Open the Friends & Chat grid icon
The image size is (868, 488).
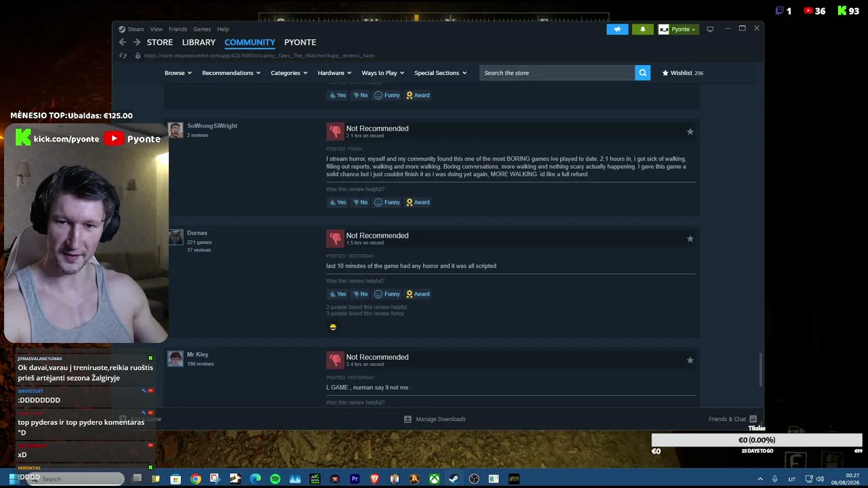[x=753, y=419]
